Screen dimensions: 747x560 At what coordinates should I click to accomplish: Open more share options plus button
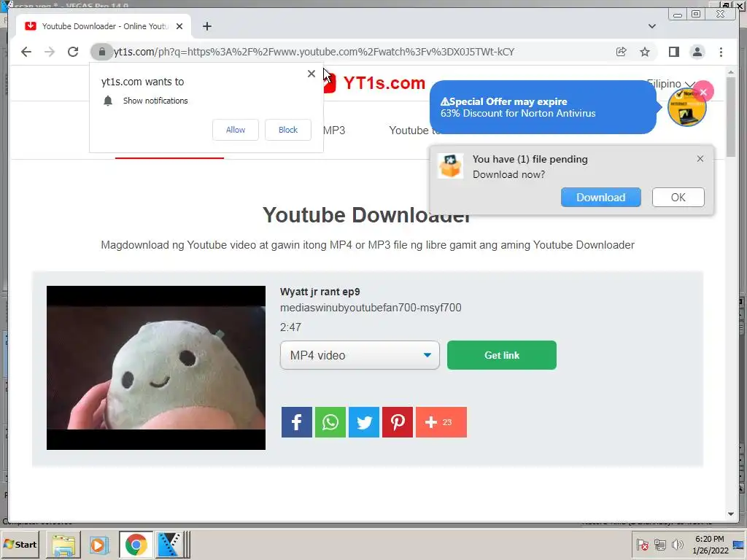point(441,422)
